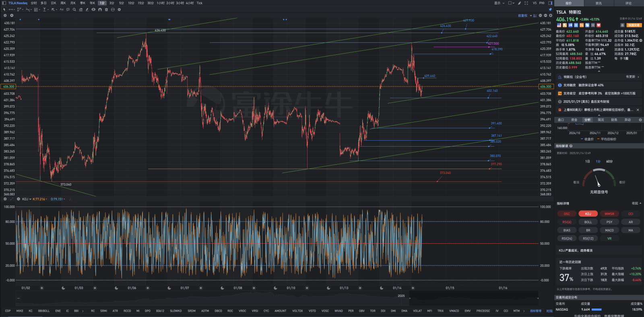Select the Tick timeframe
644x317 pixels.
(199, 3)
